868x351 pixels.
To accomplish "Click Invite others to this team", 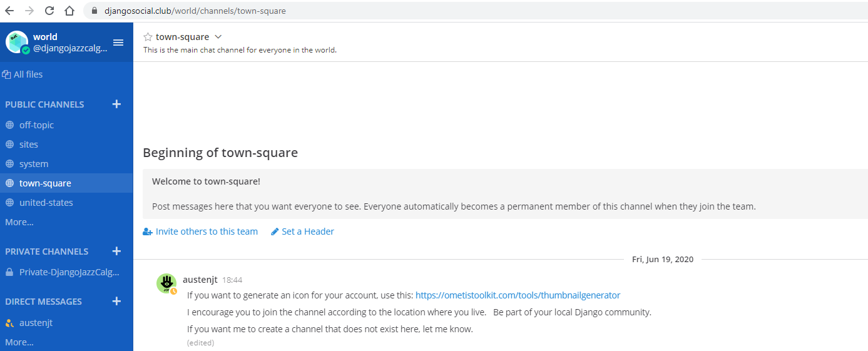I will point(206,231).
